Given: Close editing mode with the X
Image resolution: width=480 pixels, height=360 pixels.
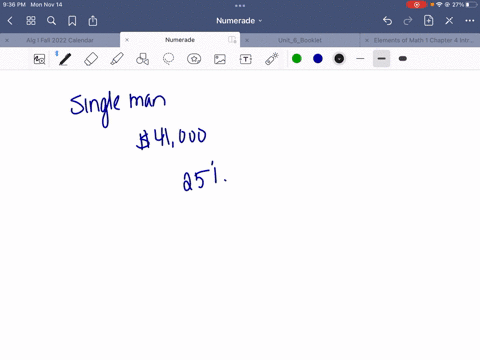Looking at the screenshot, I should pos(449,21).
